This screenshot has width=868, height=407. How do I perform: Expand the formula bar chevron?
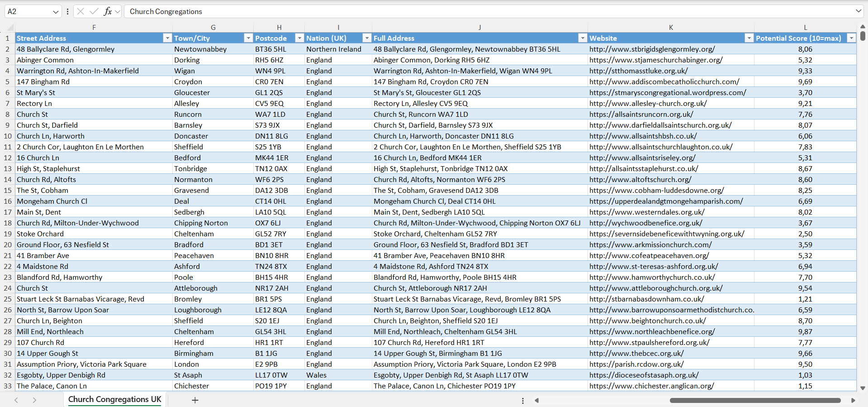[x=859, y=11]
